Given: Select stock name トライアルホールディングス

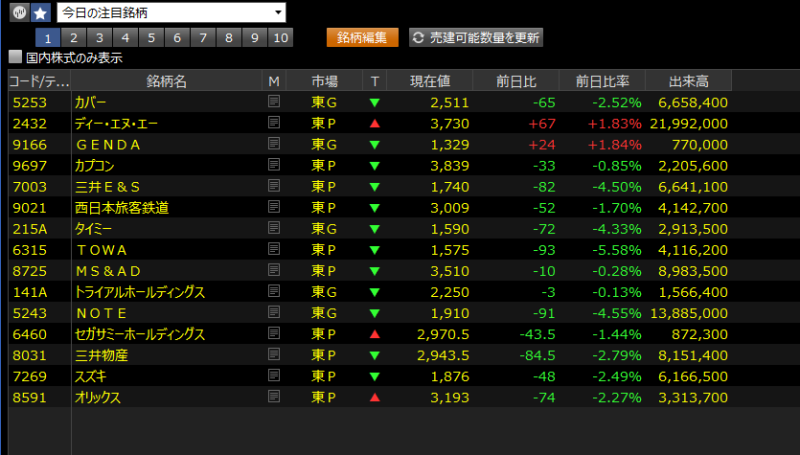Looking at the screenshot, I should pos(140,292).
